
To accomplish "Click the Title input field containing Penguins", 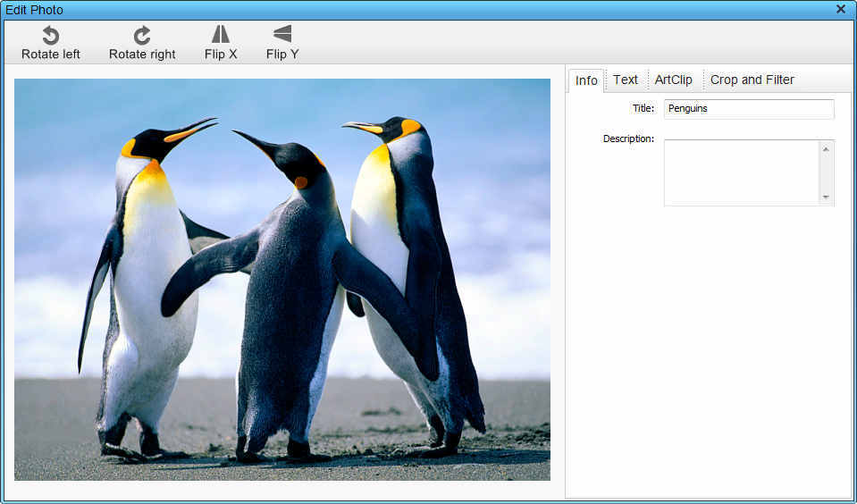I will 749,108.
